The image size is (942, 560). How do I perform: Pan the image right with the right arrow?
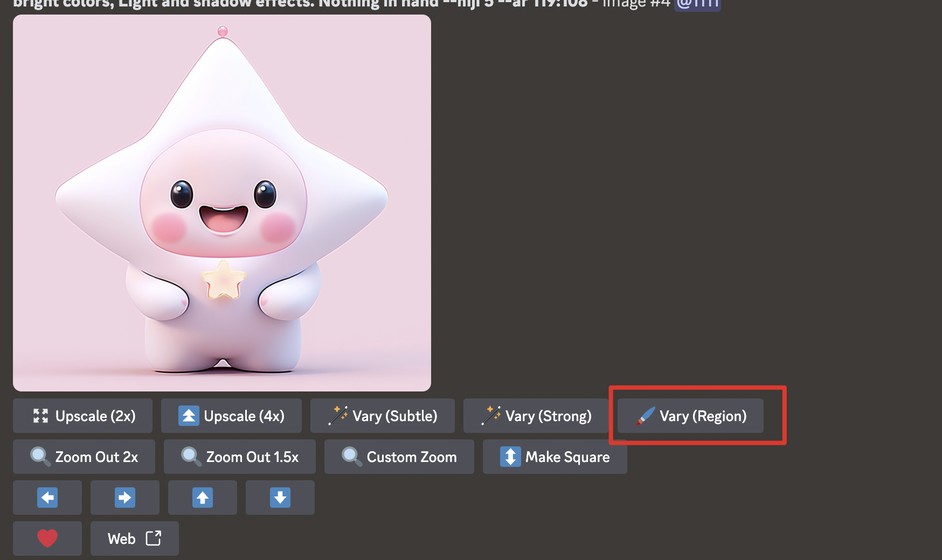[x=125, y=498]
